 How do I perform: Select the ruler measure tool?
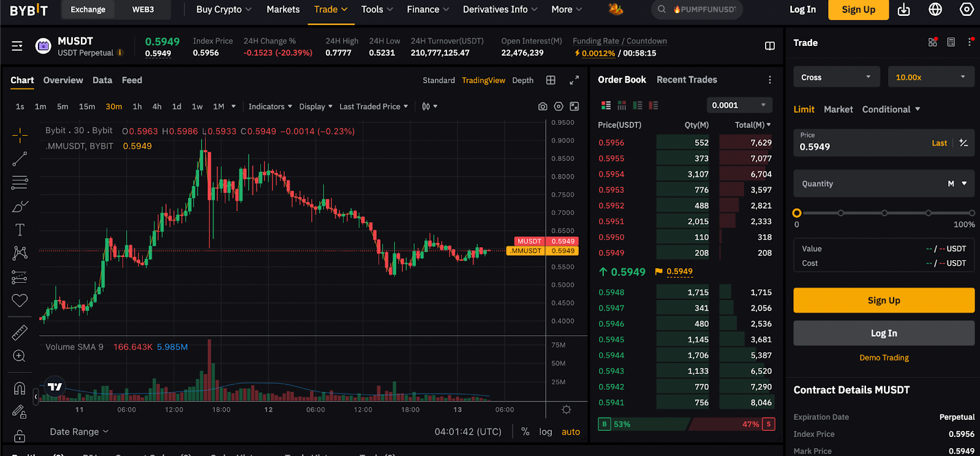tap(20, 332)
